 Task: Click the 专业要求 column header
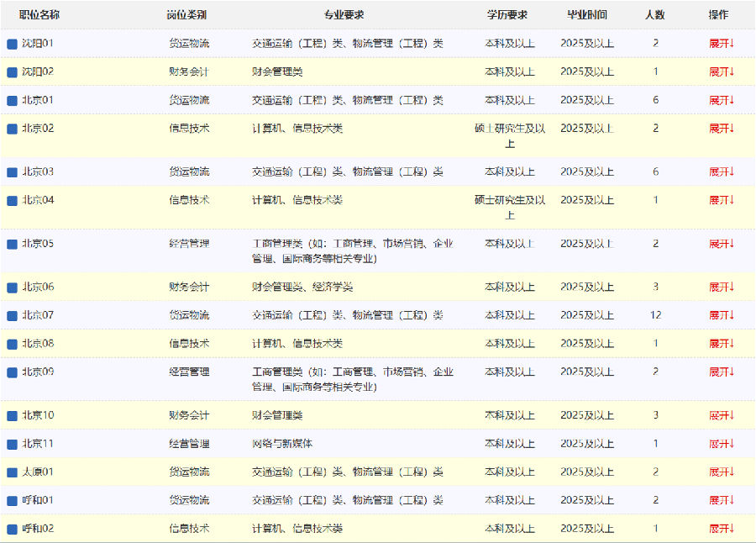[x=344, y=15]
